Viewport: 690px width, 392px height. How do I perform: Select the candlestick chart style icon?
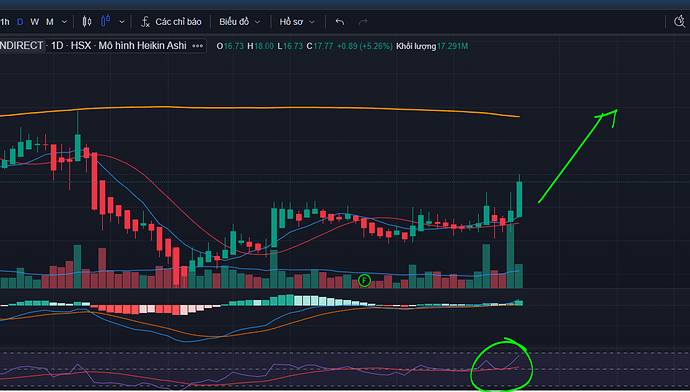coord(87,22)
